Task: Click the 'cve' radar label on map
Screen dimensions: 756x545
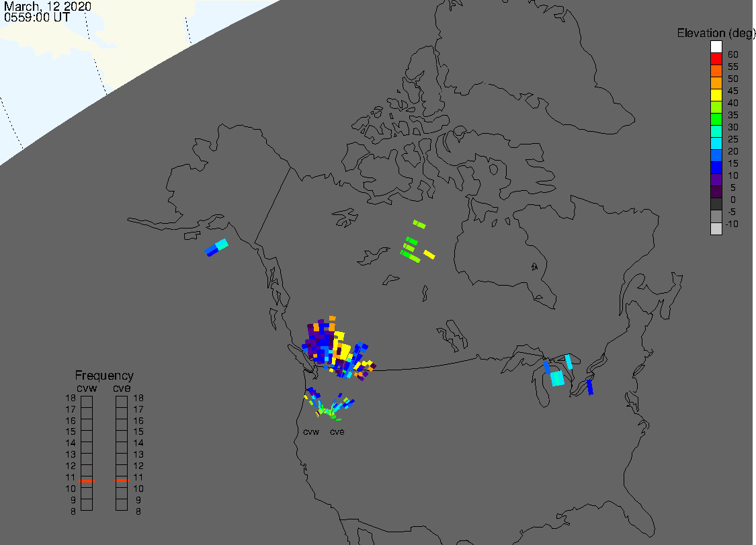Action: tap(337, 431)
